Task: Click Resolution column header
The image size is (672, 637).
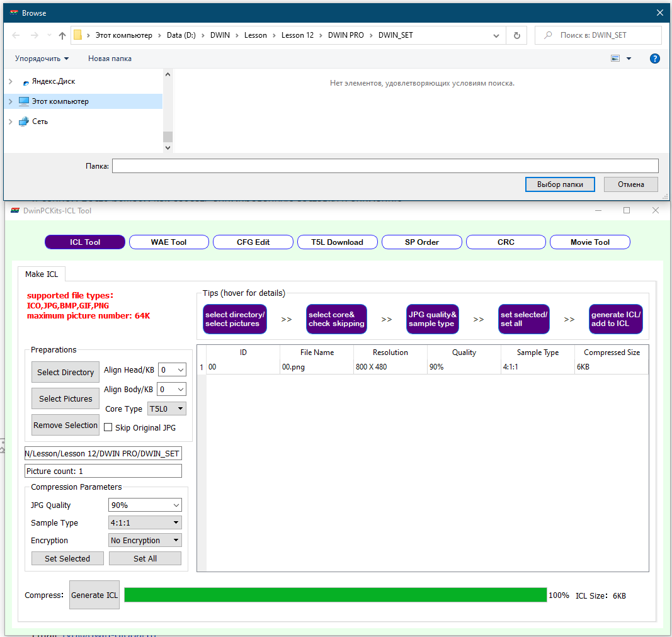Action: 390,352
